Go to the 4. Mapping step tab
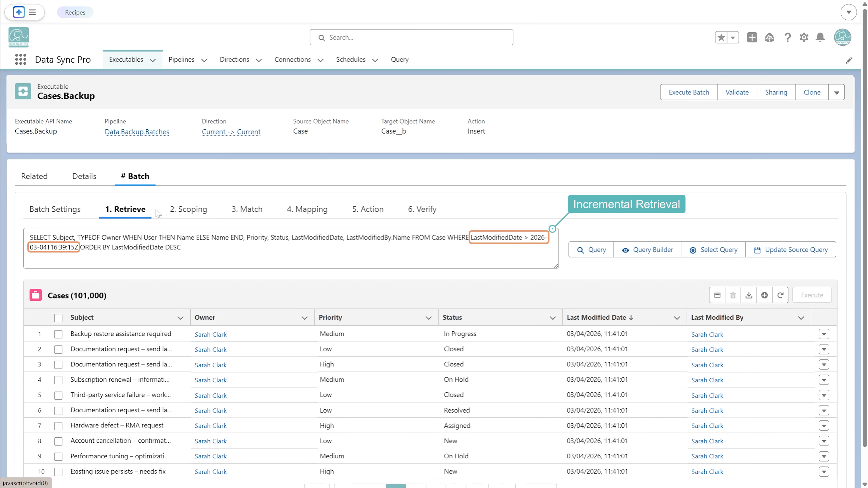The height and width of the screenshot is (488, 868). tap(307, 209)
